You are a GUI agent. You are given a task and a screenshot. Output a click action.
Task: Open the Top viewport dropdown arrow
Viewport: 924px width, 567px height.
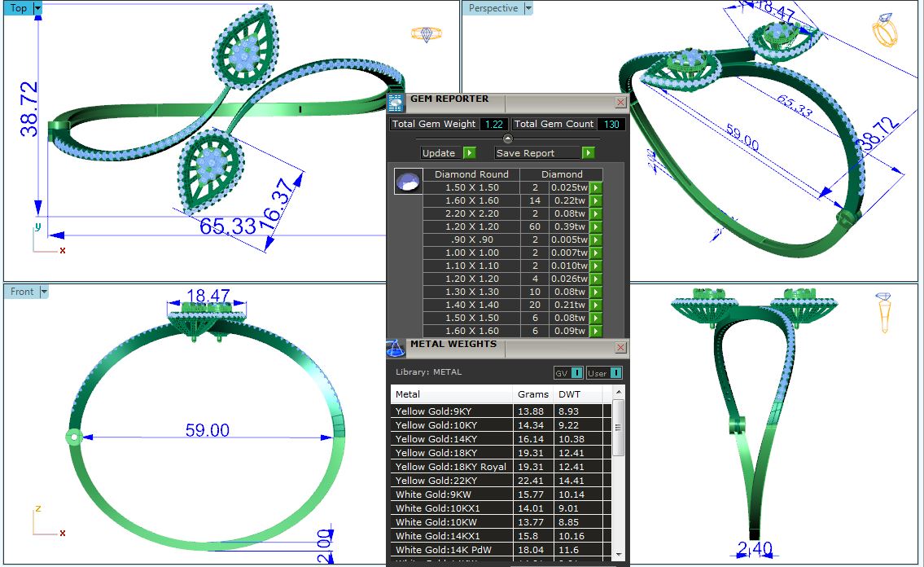point(38,8)
